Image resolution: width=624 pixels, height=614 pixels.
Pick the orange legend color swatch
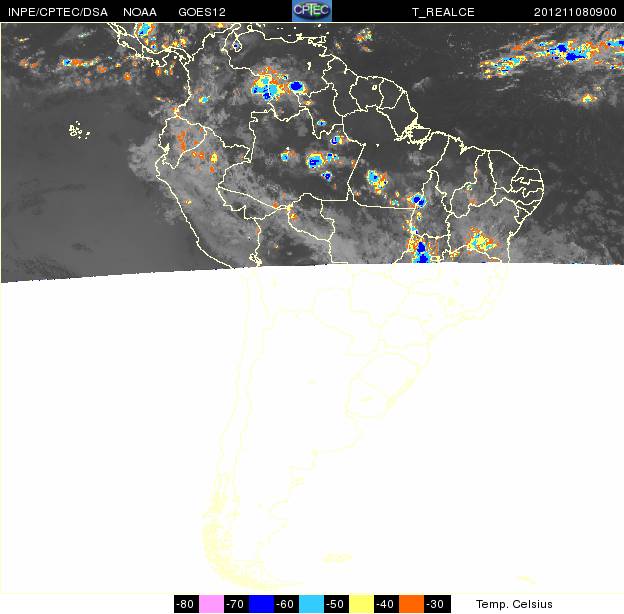click(411, 604)
